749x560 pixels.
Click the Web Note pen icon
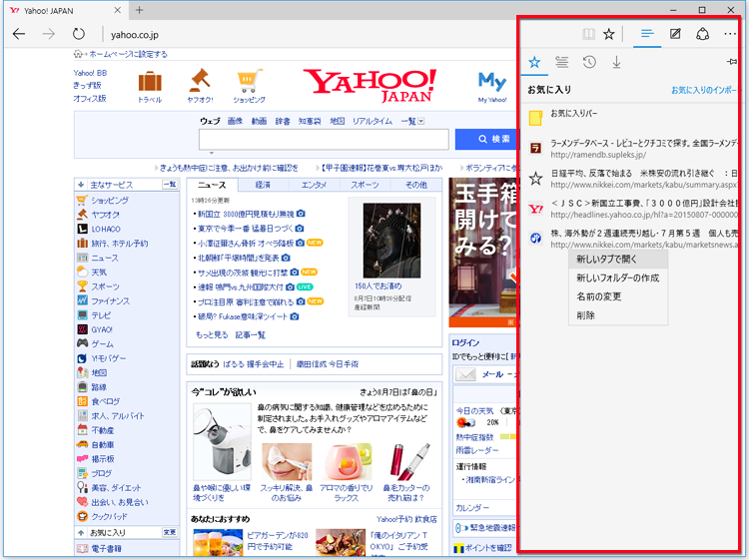(675, 34)
